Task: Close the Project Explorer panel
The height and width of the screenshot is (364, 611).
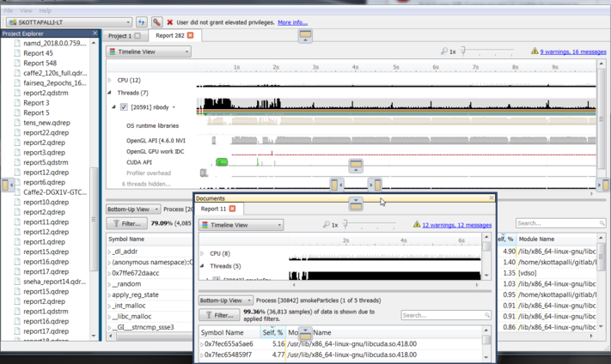Action: point(95,33)
